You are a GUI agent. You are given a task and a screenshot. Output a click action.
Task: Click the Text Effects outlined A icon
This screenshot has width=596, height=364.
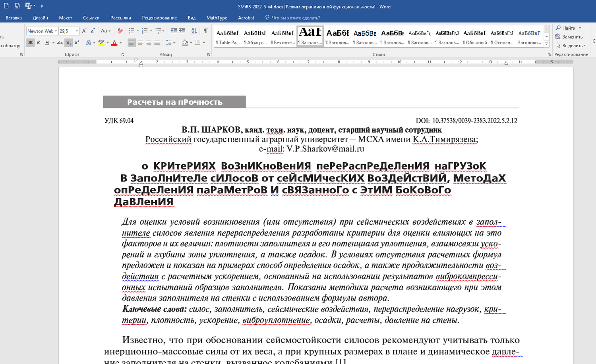pyautogui.click(x=89, y=43)
